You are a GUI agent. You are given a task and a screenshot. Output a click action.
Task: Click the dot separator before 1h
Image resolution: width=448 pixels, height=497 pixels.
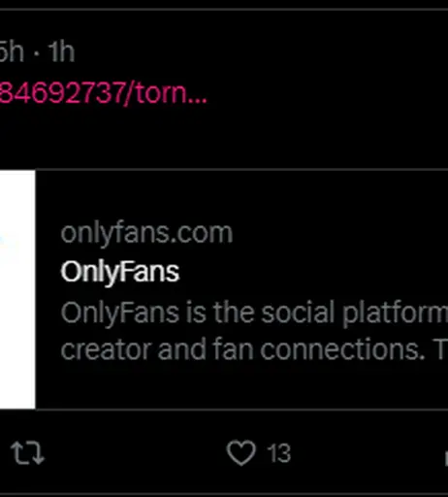click(36, 52)
